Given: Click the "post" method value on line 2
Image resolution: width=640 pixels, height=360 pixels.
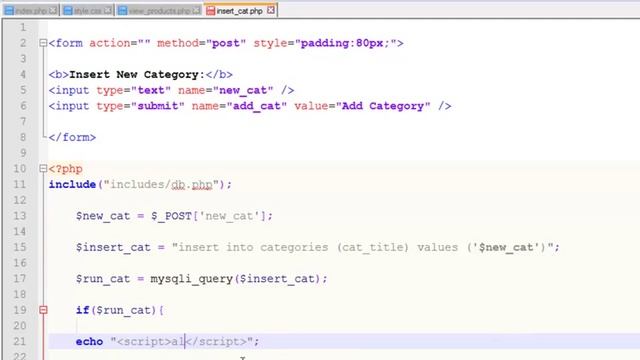Looking at the screenshot, I should (x=226, y=43).
